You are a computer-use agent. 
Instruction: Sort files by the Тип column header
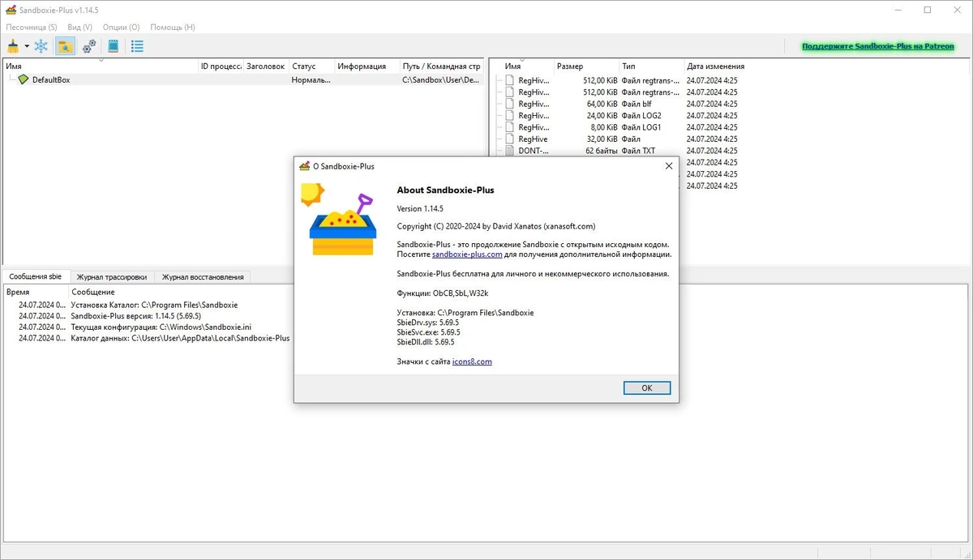pyautogui.click(x=651, y=66)
